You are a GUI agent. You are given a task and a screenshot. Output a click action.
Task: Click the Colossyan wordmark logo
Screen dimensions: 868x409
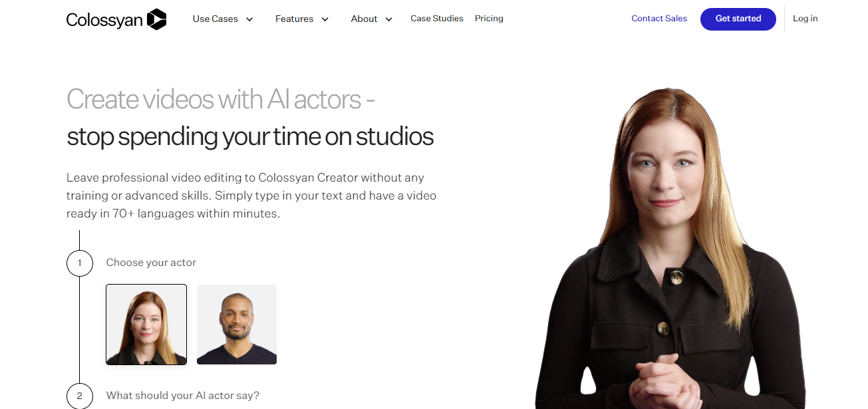tap(104, 20)
